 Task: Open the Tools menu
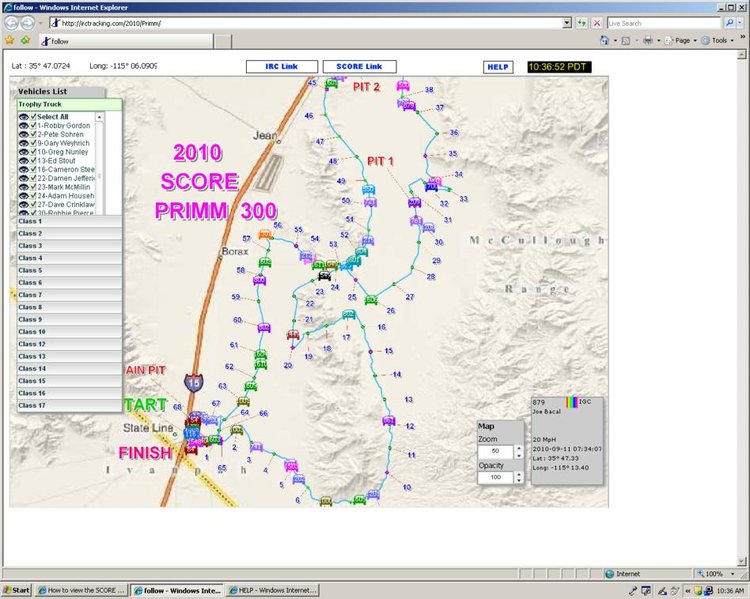click(718, 41)
